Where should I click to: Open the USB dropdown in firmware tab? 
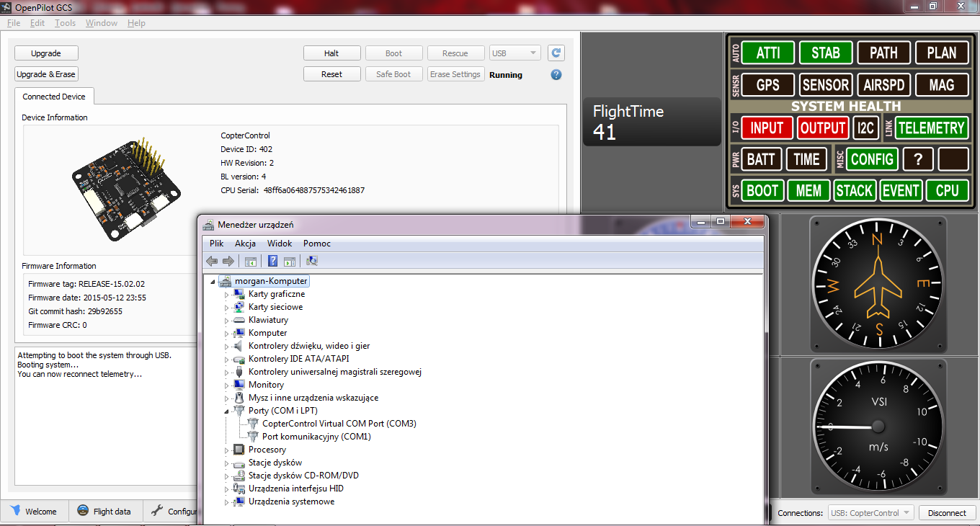point(514,53)
